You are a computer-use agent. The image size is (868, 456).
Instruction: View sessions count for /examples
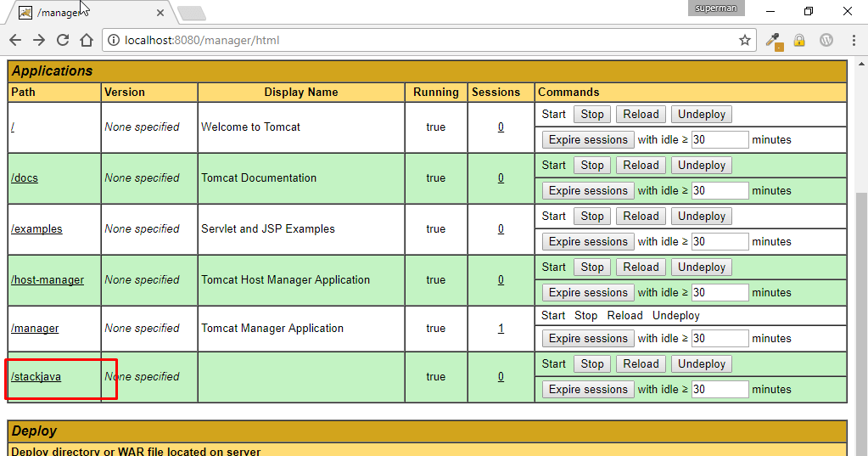(501, 228)
